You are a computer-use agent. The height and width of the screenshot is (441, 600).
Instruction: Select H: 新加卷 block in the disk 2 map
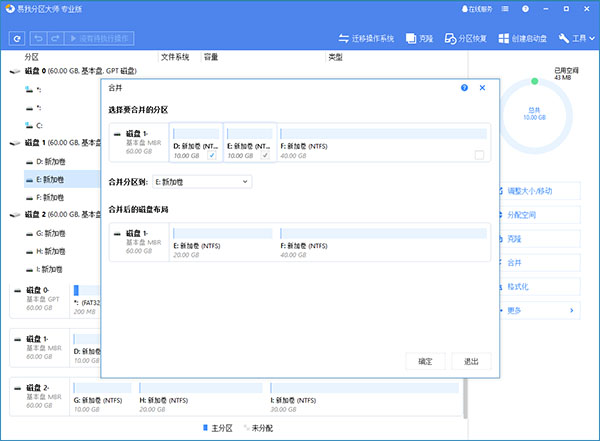[x=201, y=397]
